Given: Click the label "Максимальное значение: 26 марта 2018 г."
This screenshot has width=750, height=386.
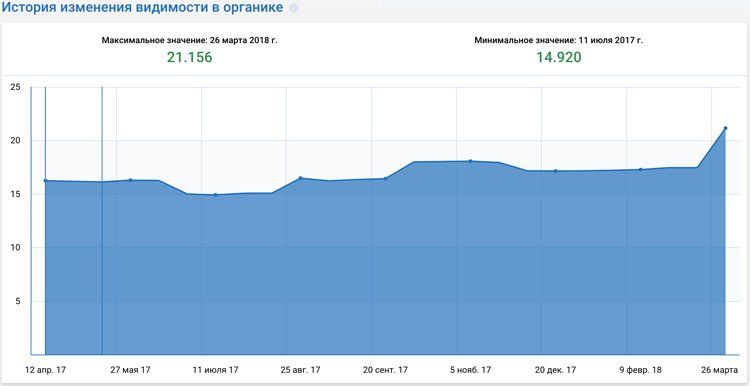Looking at the screenshot, I should coord(189,41).
